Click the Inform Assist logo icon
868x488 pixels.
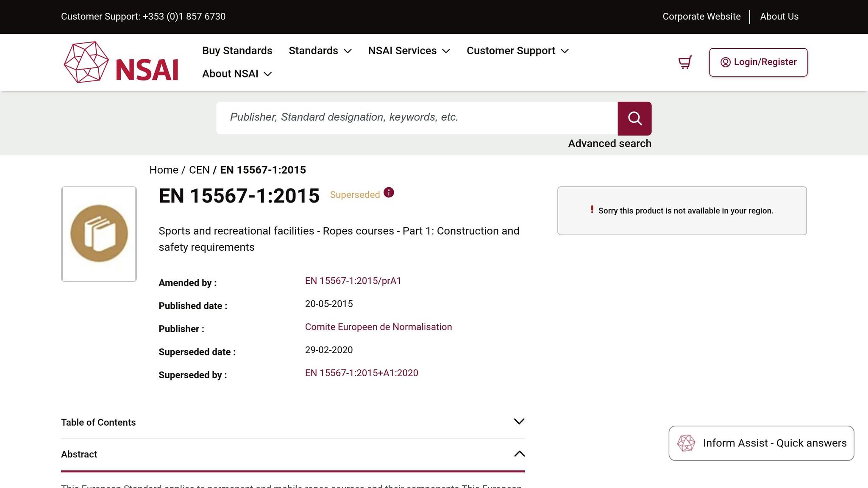[686, 443]
